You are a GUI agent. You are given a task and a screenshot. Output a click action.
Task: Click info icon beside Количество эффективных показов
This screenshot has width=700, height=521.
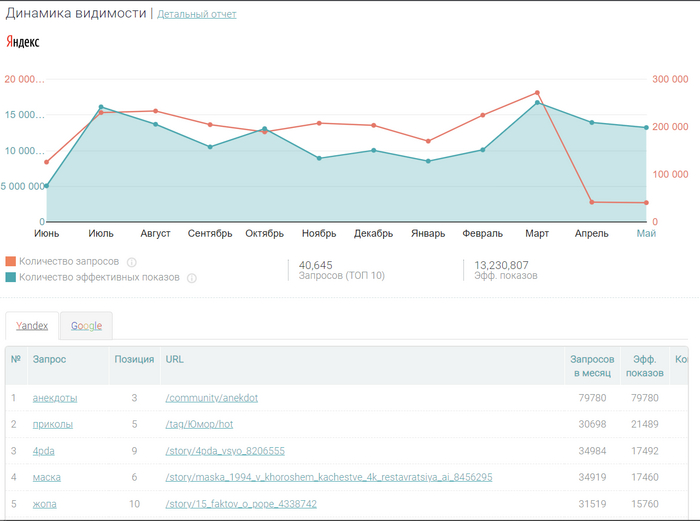[191, 278]
